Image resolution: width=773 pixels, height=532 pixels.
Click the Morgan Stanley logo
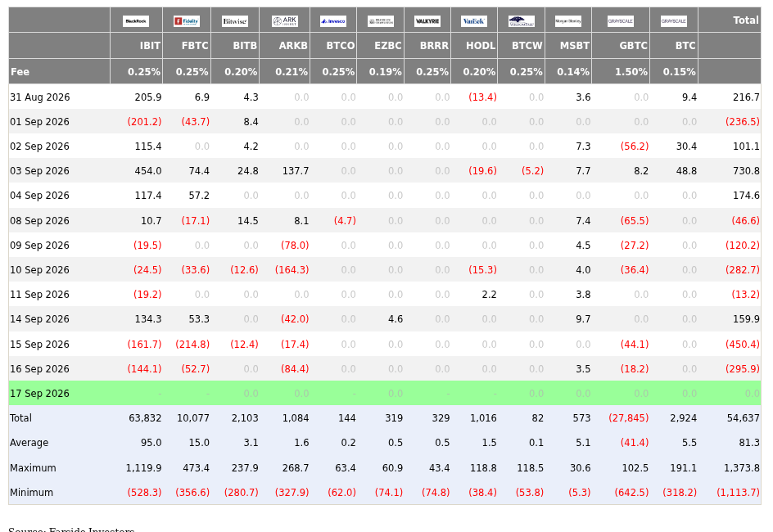pyautogui.click(x=568, y=21)
